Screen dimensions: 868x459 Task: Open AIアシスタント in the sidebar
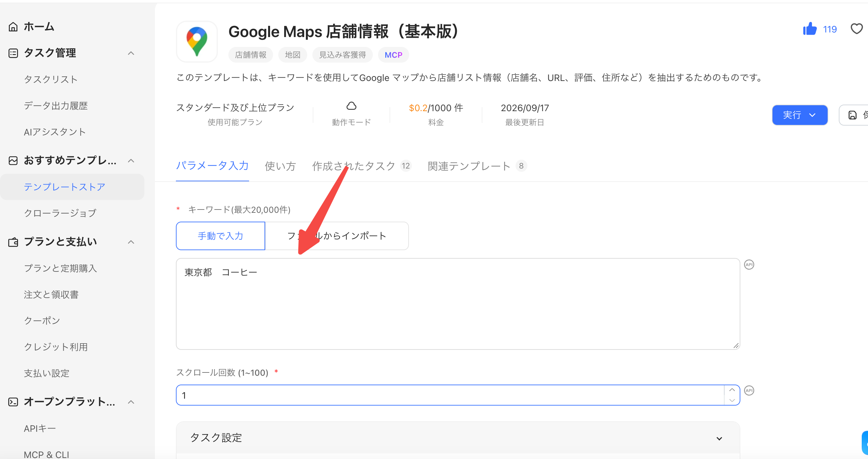click(x=54, y=132)
